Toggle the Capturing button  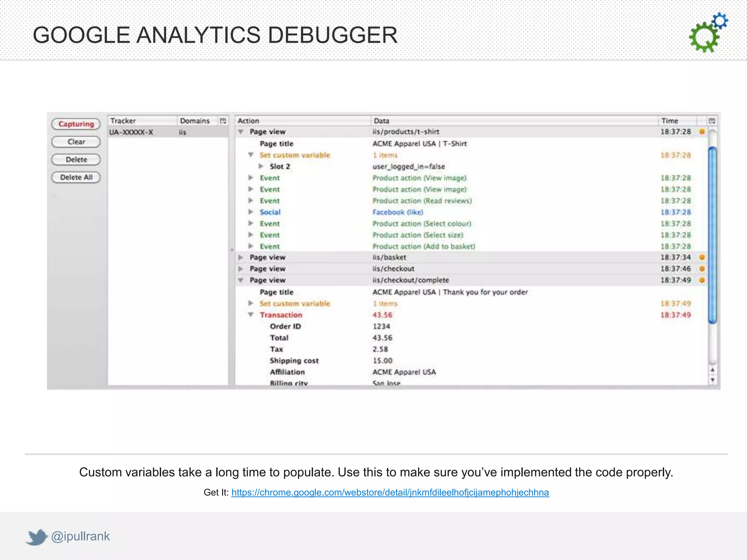pos(76,124)
